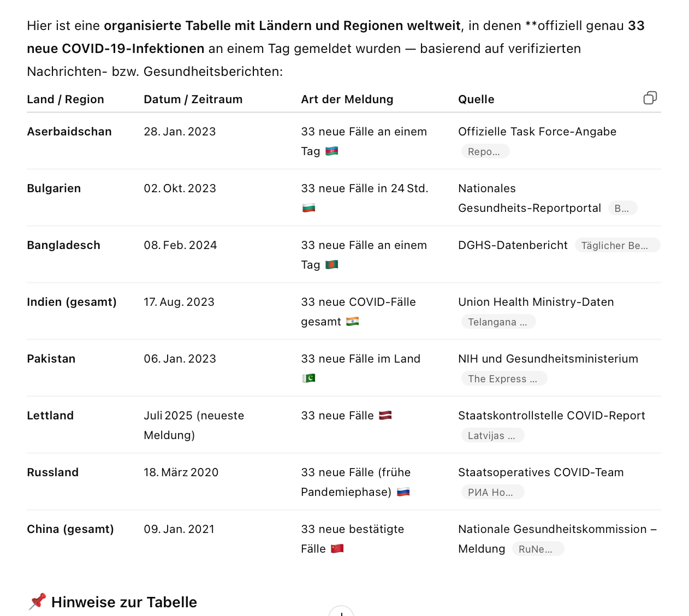Screen dimensions: 689x616
Task: Click the Pakistan flag emoji
Action: pos(309,378)
